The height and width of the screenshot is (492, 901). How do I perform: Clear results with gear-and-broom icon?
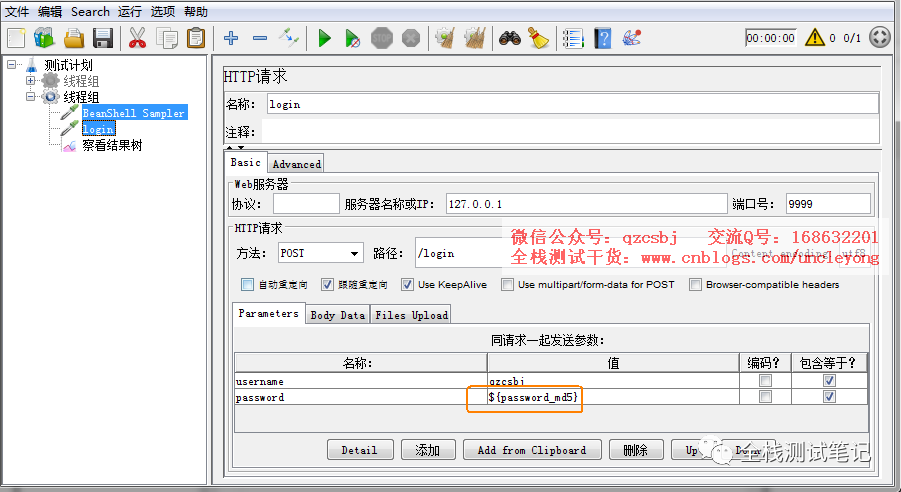tap(445, 39)
